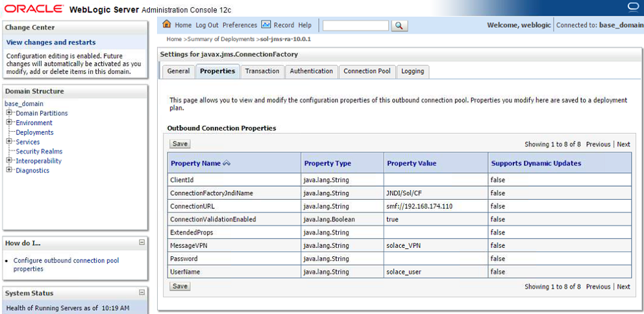Image resolution: width=644 pixels, height=314 pixels.
Task: Select the Authentication tab
Action: 311,71
